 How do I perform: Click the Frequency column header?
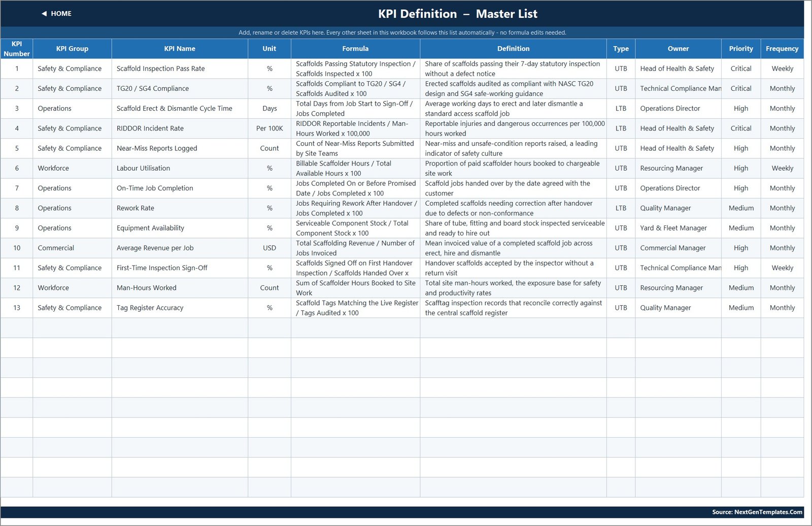click(782, 49)
